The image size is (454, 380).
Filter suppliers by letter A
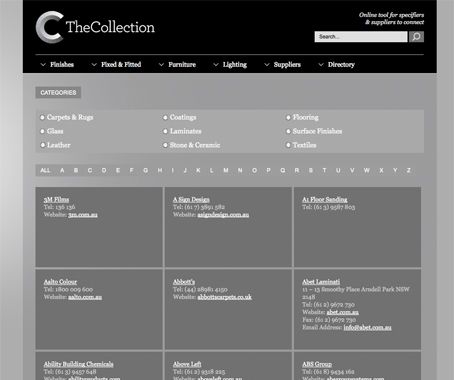coord(62,170)
